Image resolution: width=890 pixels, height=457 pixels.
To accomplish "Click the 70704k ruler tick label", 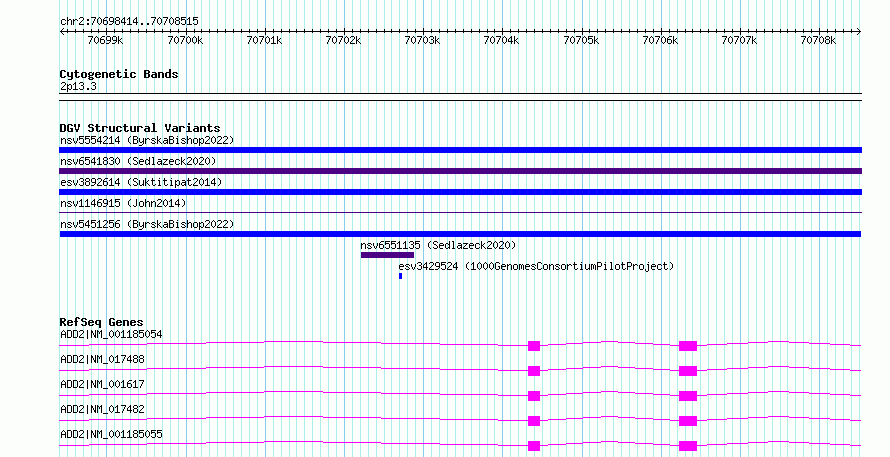I will [x=501, y=40].
